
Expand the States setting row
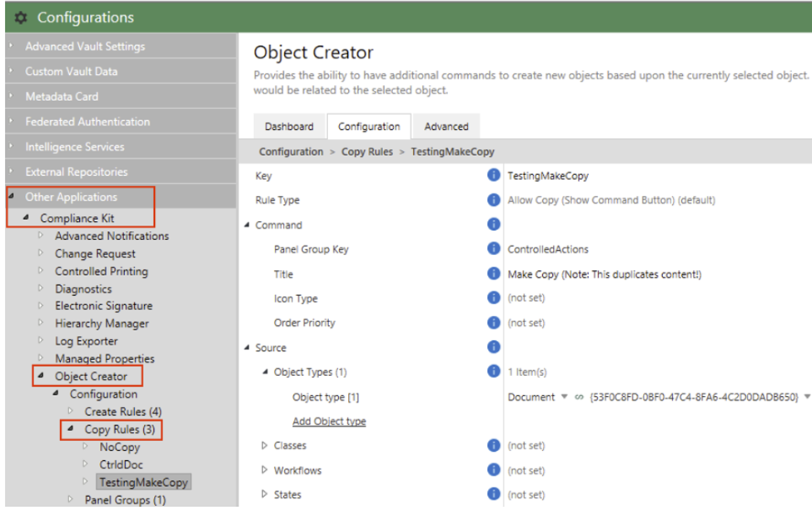(x=265, y=494)
